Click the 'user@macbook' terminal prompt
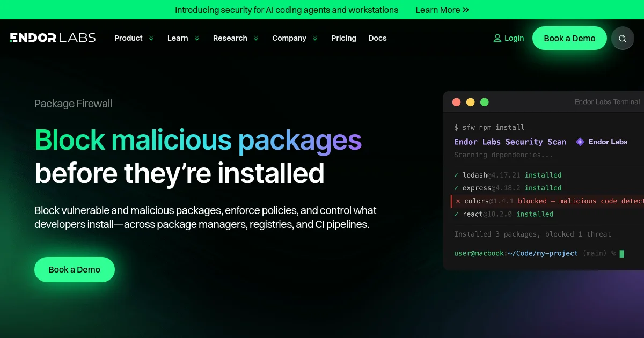 pos(479,253)
